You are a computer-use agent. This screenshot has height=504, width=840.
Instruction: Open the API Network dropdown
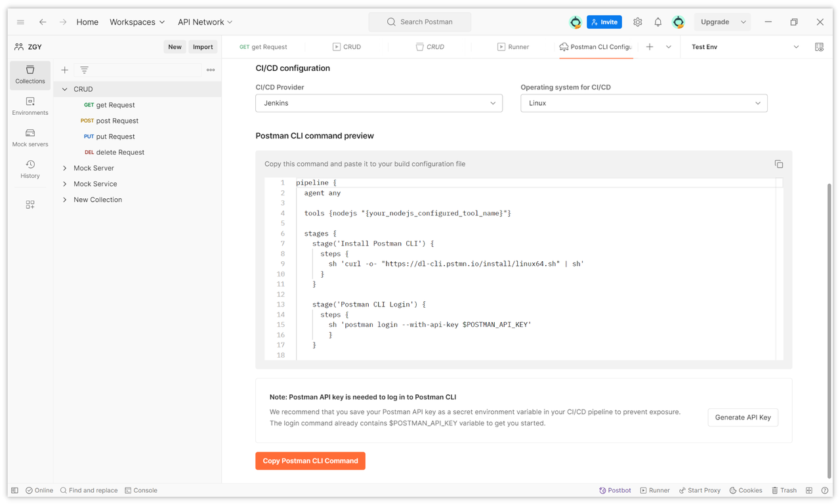coord(205,22)
